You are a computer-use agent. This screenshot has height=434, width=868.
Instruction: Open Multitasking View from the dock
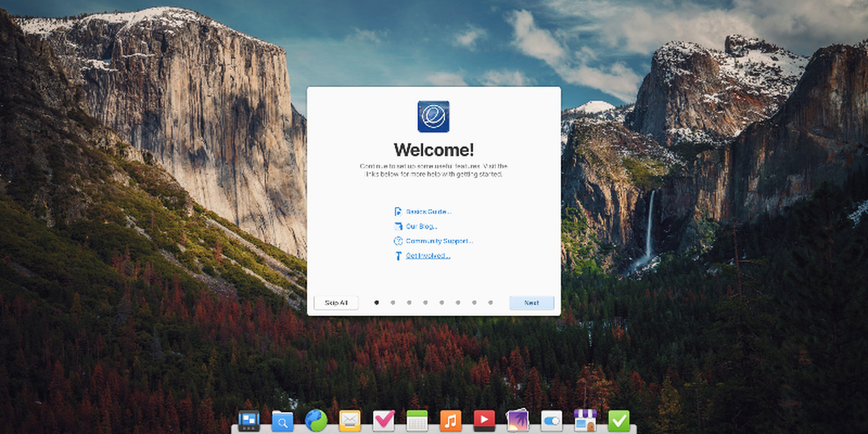point(249,420)
